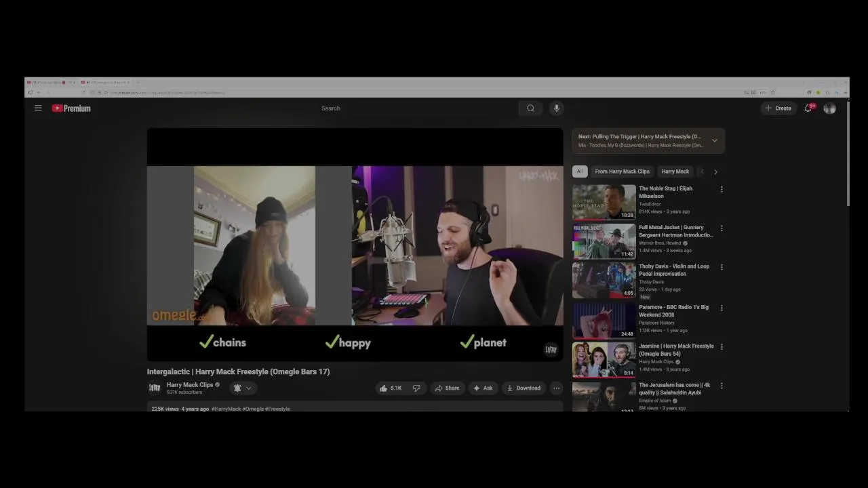Click Jasmine Omegle Bars 54 thumbnail

tap(604, 359)
